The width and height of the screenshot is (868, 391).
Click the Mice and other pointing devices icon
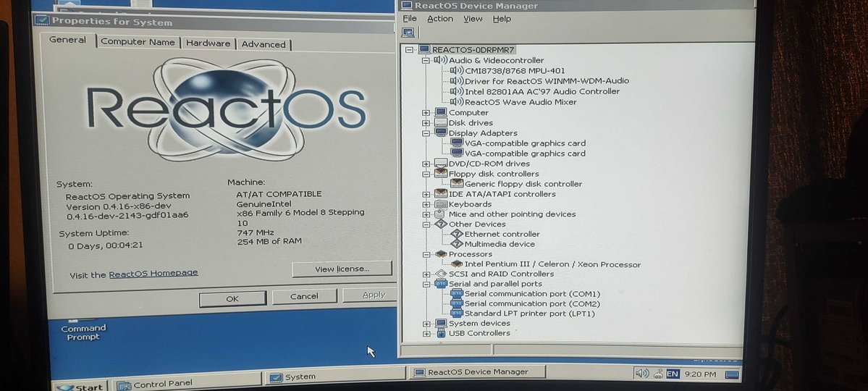441,214
